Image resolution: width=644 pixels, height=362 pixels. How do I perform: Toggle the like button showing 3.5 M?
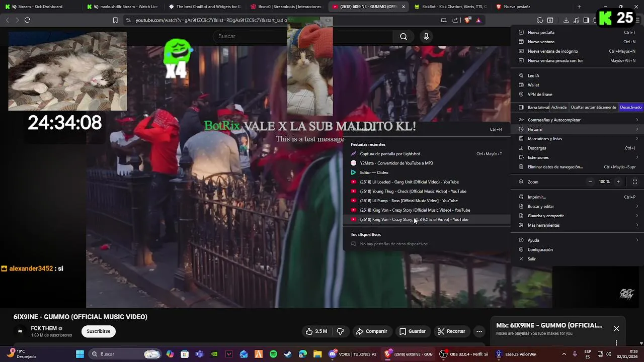click(x=316, y=331)
